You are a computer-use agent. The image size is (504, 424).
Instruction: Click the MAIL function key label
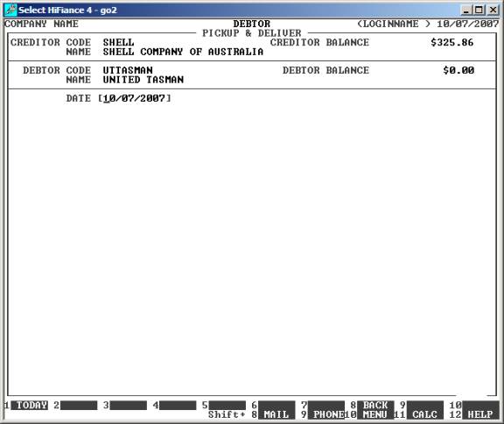(276, 414)
